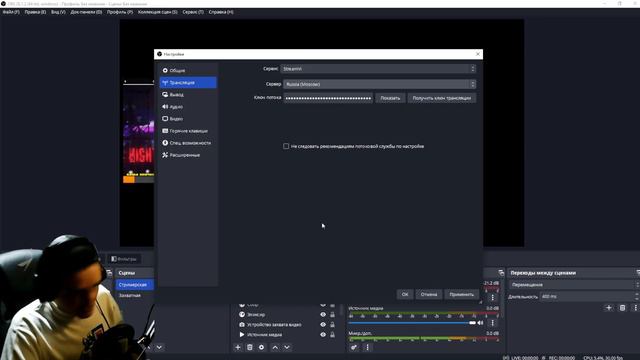
Task: Close the Настройки dialog with the X
Action: click(478, 54)
